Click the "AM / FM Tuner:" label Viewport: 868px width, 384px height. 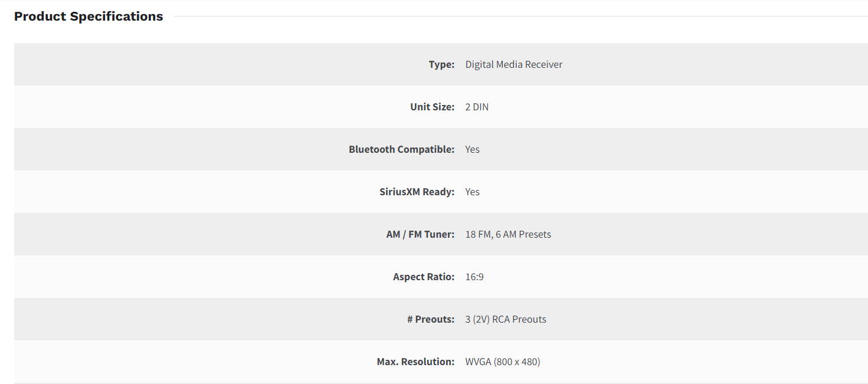pos(420,234)
